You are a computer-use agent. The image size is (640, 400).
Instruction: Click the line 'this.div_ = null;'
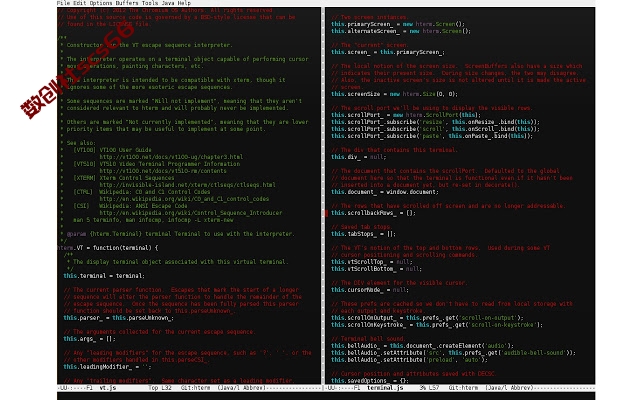pos(358,157)
